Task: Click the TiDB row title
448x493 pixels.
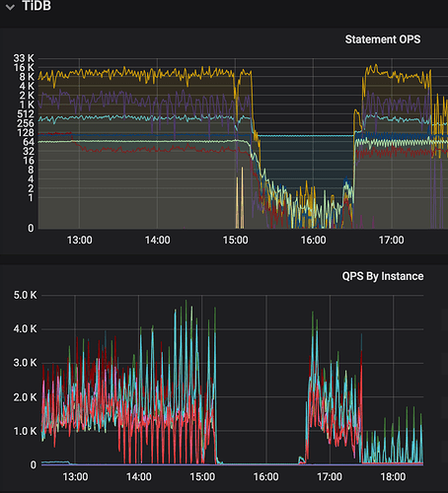Action: click(37, 6)
